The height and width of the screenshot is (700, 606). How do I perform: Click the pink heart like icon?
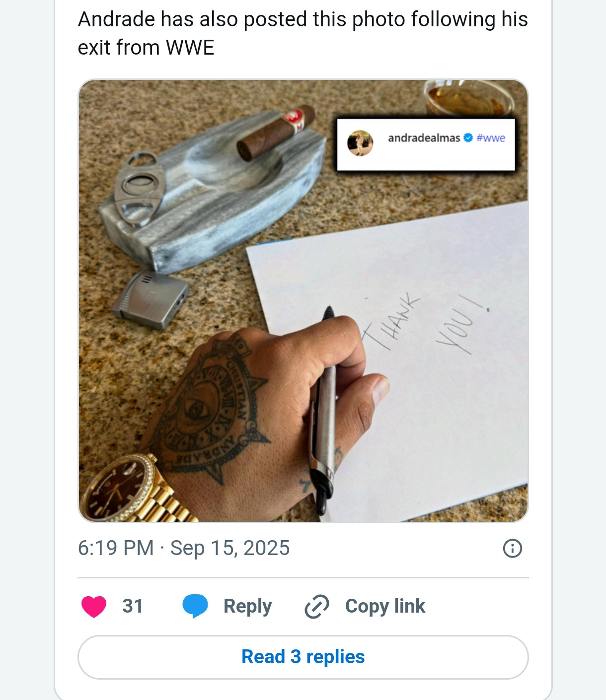[94, 606]
